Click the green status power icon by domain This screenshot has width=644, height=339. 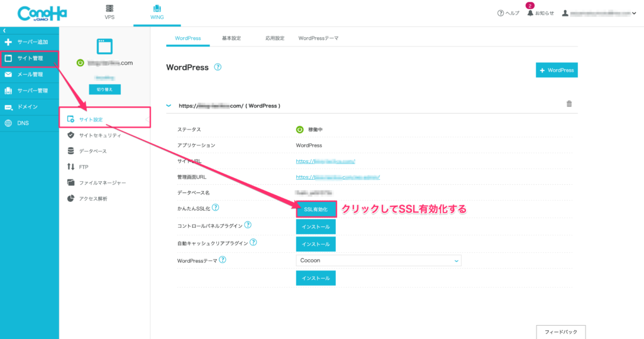coord(80,63)
